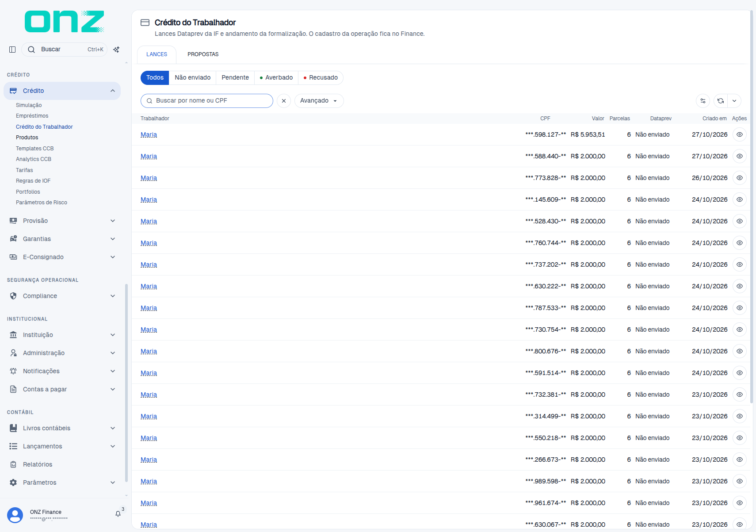Viewport: 756px width, 532px height.
Task: Expand the Parâmetros menu
Action: (x=62, y=482)
